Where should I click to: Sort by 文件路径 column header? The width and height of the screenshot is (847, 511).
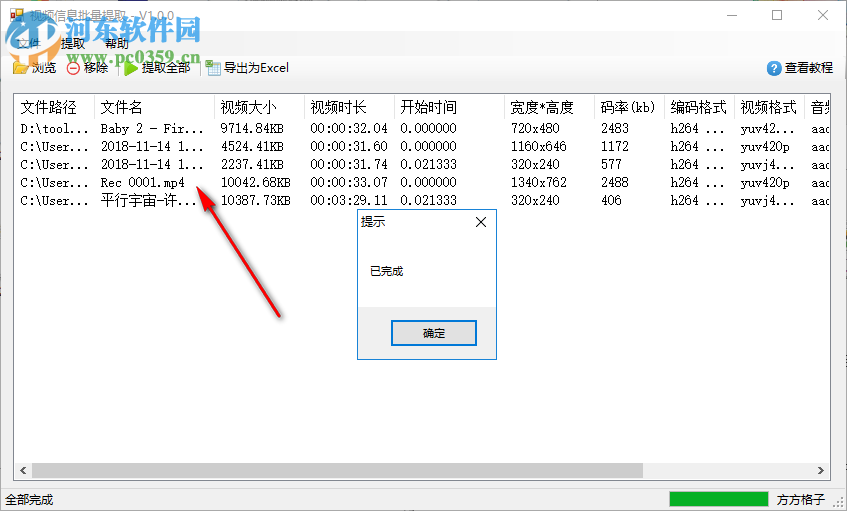[55, 107]
